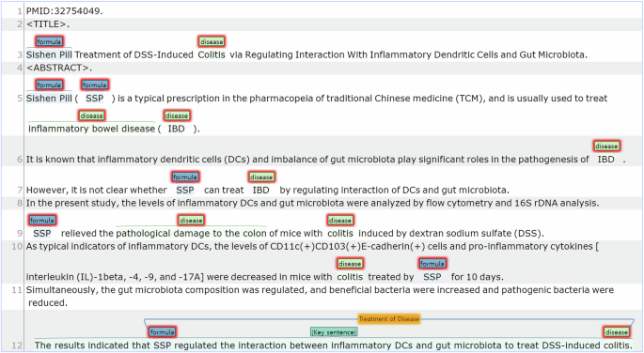Click '16S rDNA analysis' in line 8
The image size is (644, 353).
(x=557, y=204)
